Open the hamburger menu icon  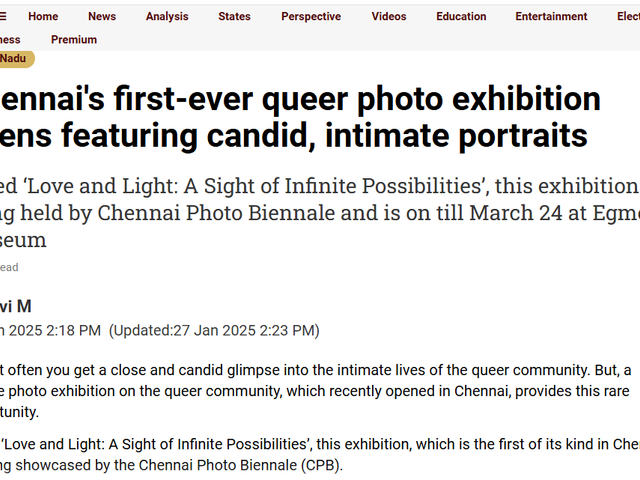point(4,17)
